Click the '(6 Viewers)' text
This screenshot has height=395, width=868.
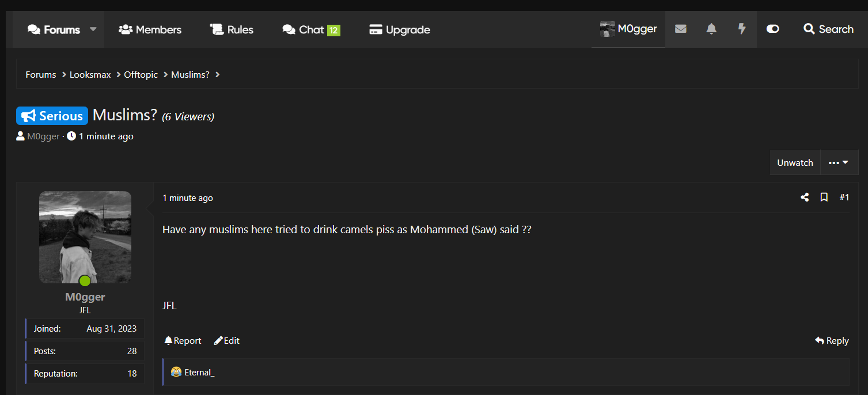[x=188, y=117]
